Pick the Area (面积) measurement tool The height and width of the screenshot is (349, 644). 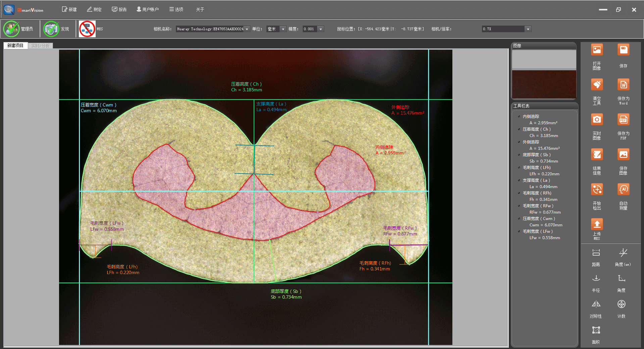point(596,331)
